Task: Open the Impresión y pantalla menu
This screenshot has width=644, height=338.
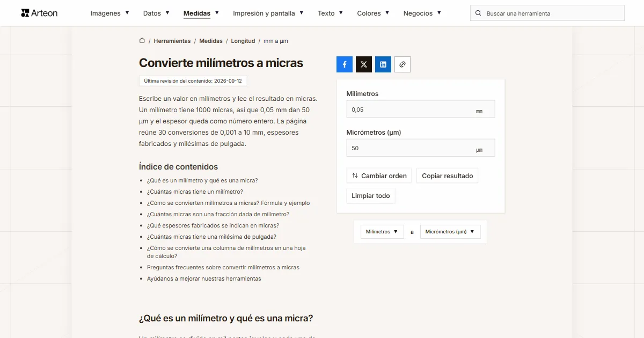Action: [x=268, y=13]
